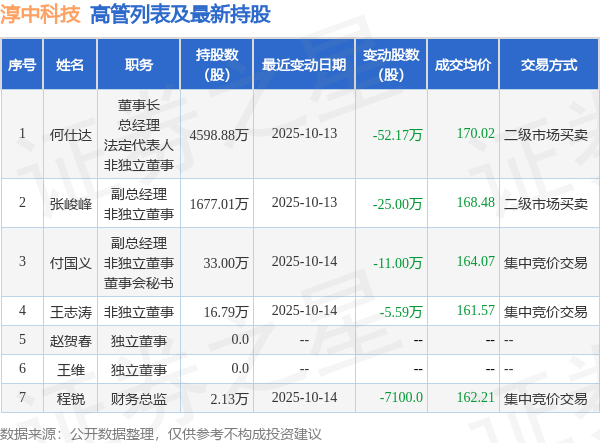The image size is (600, 443).
Task: Click 何仕达's 二级市场买卖 cell
Action: coord(546,135)
